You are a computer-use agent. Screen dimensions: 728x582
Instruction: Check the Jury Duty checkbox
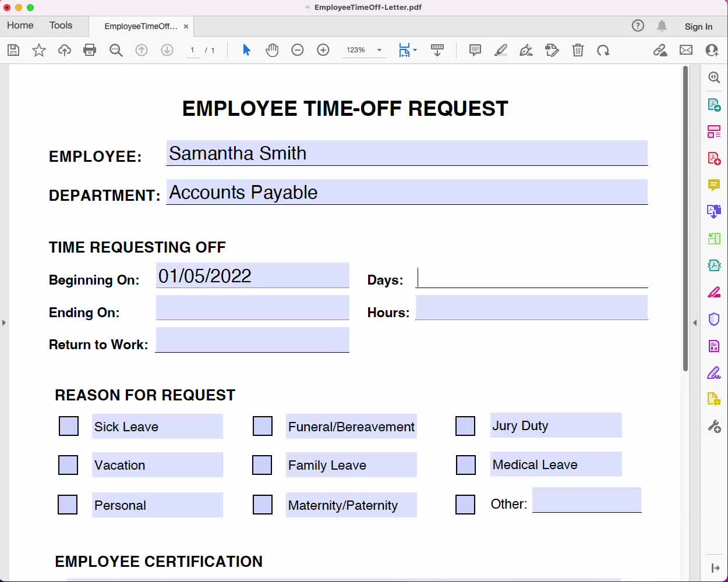pos(465,425)
